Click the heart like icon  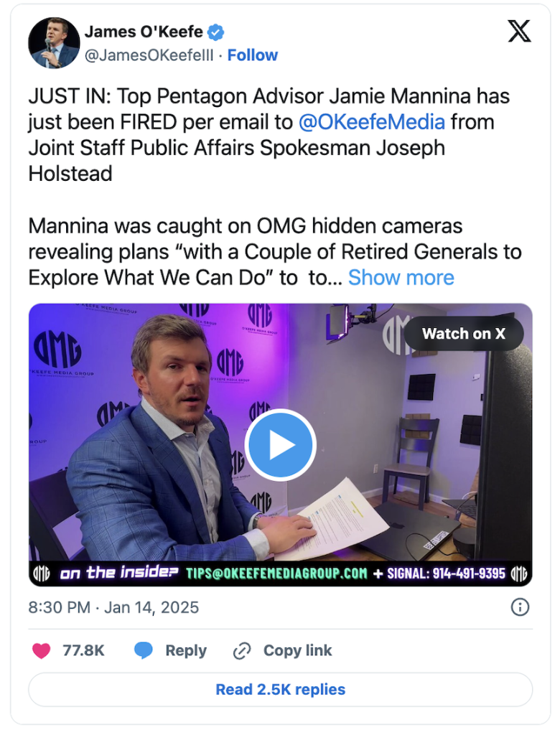[x=42, y=650]
